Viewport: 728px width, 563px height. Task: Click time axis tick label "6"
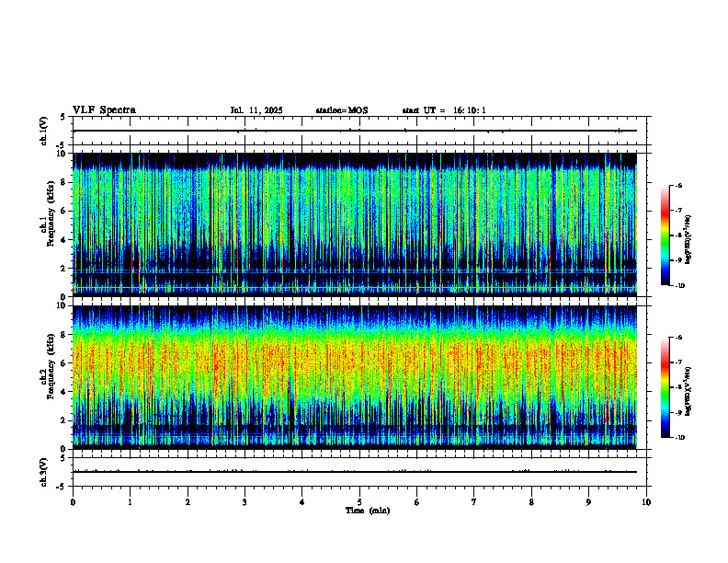point(417,502)
